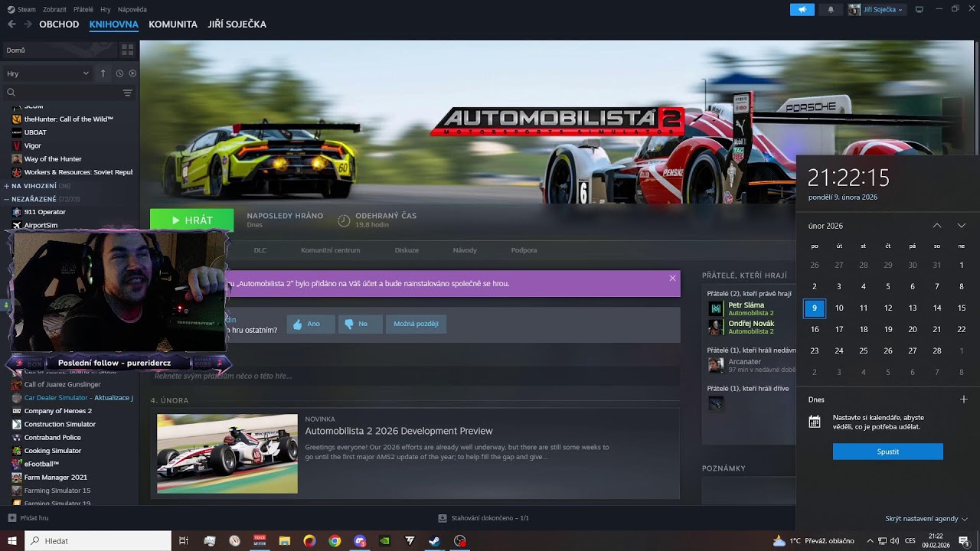
Task: Open the Jiří Soječka account dropdown
Action: click(877, 9)
